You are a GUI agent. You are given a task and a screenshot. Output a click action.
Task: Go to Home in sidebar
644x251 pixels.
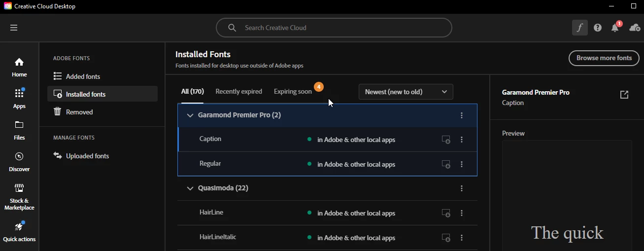pyautogui.click(x=19, y=67)
